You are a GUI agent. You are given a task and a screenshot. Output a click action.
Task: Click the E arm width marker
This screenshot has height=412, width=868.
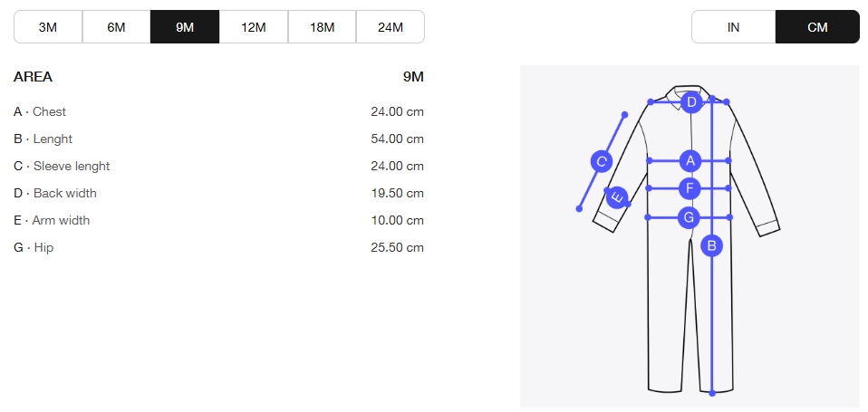[x=617, y=197]
